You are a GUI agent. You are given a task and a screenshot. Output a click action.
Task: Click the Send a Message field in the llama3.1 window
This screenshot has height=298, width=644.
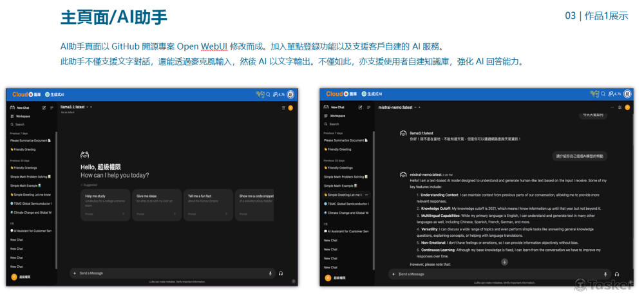pos(167,274)
